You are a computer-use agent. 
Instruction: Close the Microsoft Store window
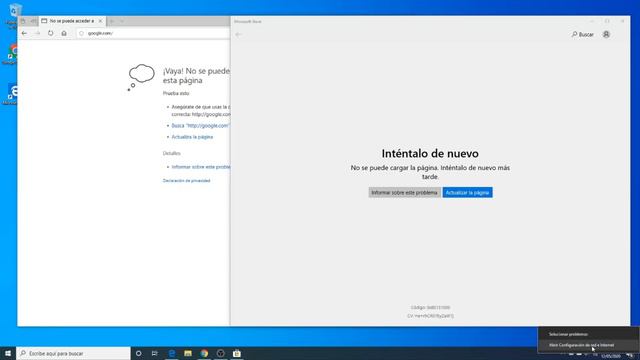coord(622,21)
